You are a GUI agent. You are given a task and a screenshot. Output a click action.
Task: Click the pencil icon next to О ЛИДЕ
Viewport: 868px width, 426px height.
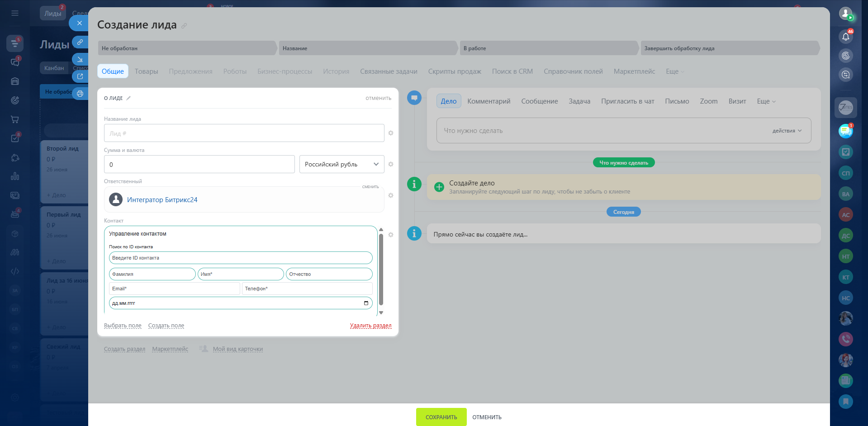pyautogui.click(x=128, y=98)
